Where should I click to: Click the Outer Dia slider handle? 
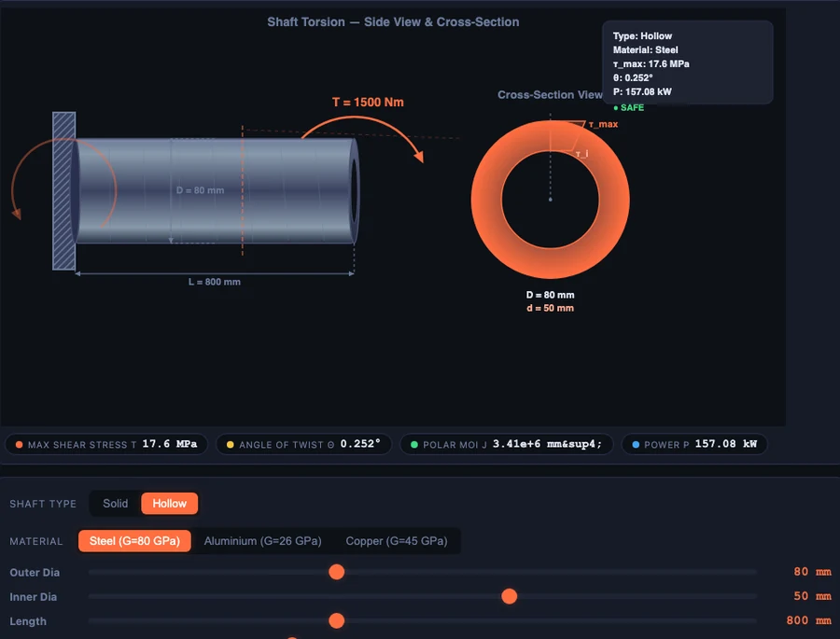(336, 572)
